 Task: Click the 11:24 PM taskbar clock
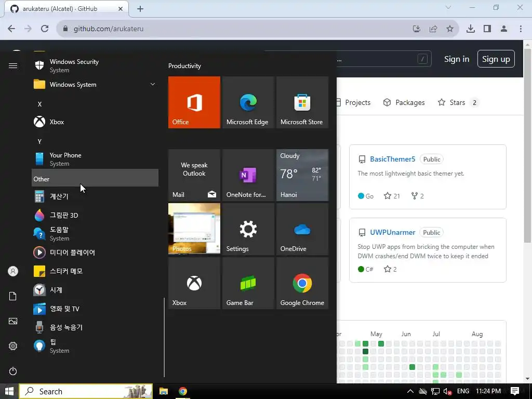(488, 391)
